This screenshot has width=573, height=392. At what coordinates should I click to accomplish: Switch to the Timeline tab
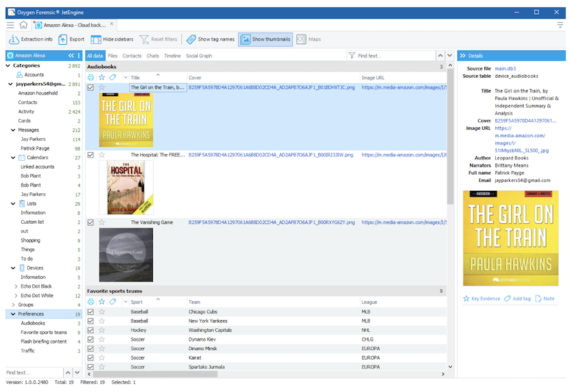(x=173, y=56)
